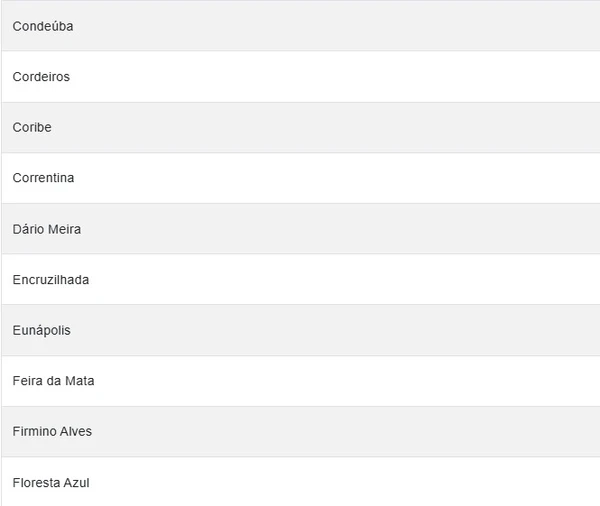Open the "Cordeiros" text label
Viewport: 600px width, 506px height.
pyautogui.click(x=41, y=77)
